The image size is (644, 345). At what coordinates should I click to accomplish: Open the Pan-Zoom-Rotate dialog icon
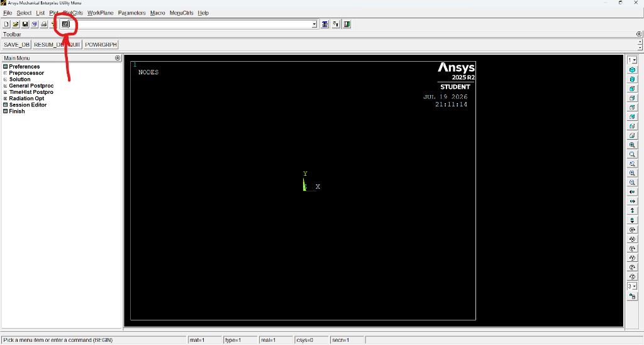(35, 25)
